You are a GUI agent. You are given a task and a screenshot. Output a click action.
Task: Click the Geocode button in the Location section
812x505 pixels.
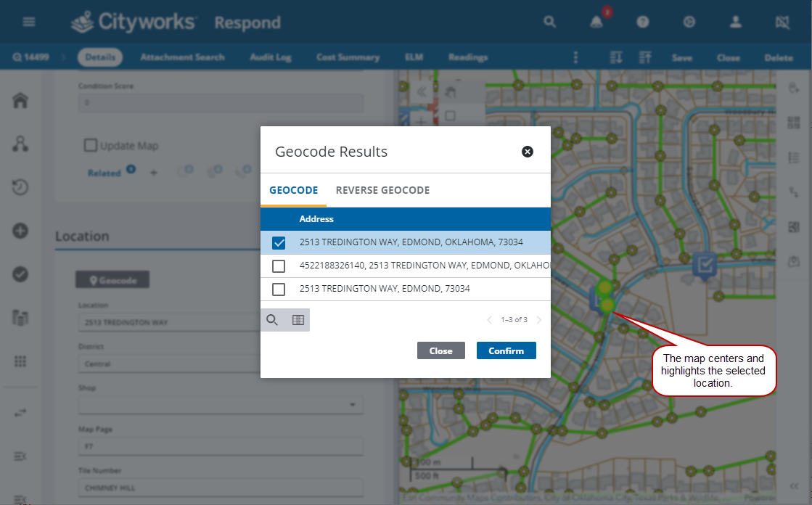click(112, 279)
